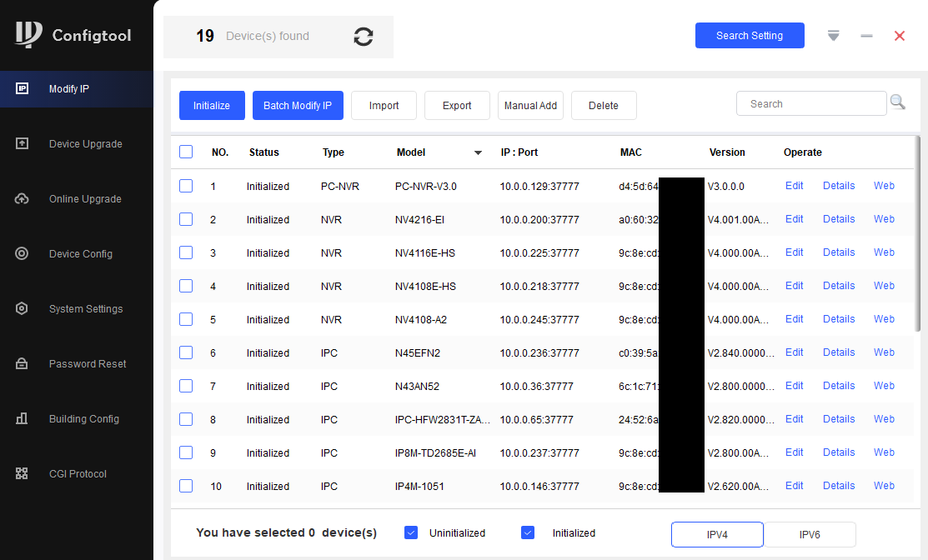Click Edit for device N43AN52
The width and height of the screenshot is (928, 560).
pos(795,386)
